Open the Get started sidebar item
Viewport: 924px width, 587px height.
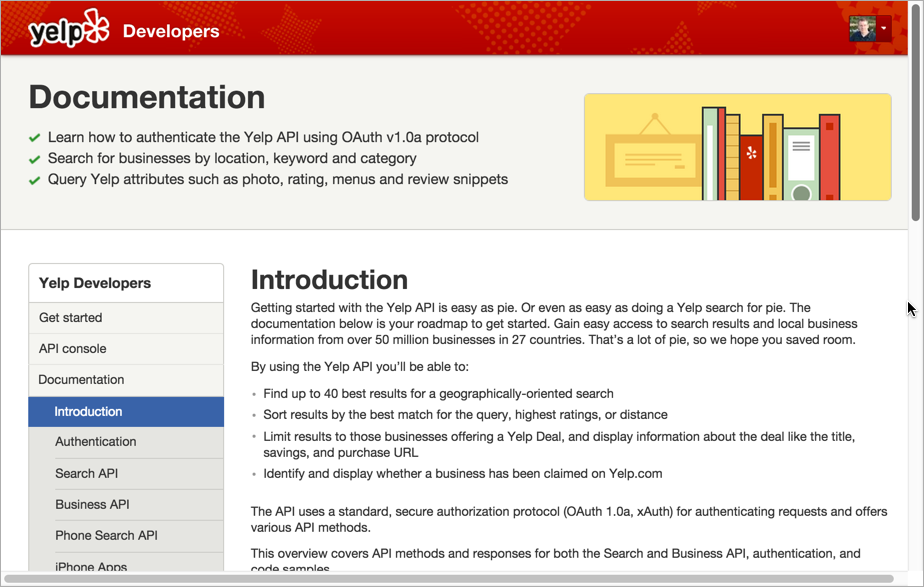click(x=70, y=318)
